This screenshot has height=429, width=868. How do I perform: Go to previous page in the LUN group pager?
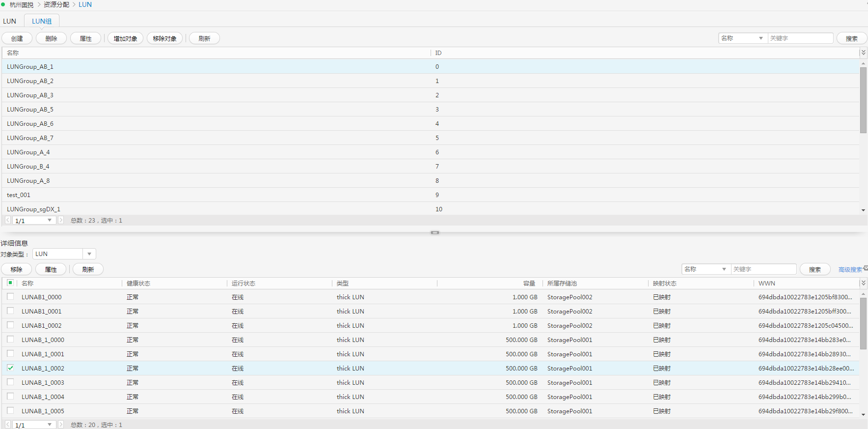point(8,220)
